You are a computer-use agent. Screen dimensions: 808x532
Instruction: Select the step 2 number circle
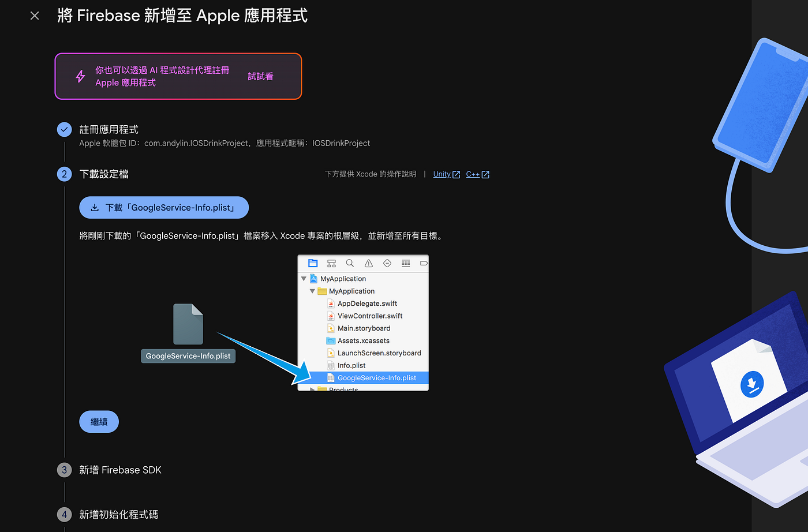(x=65, y=174)
